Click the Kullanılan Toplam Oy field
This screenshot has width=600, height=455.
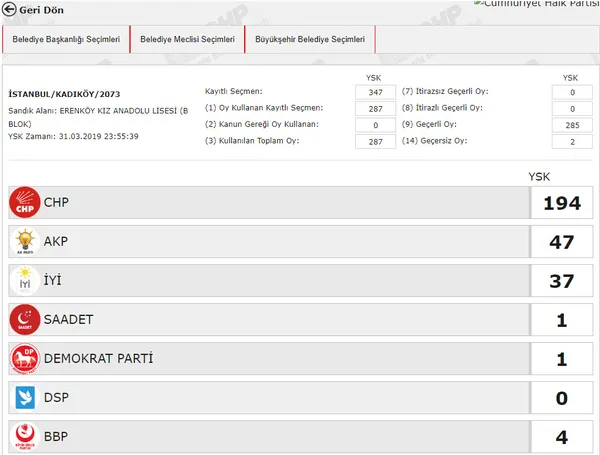[376, 141]
